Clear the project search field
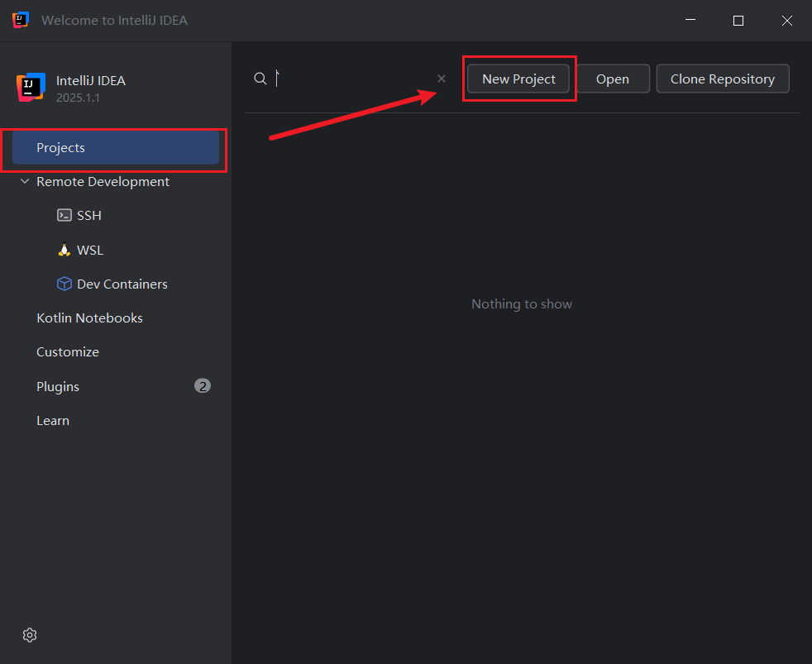This screenshot has width=812, height=664. [442, 79]
